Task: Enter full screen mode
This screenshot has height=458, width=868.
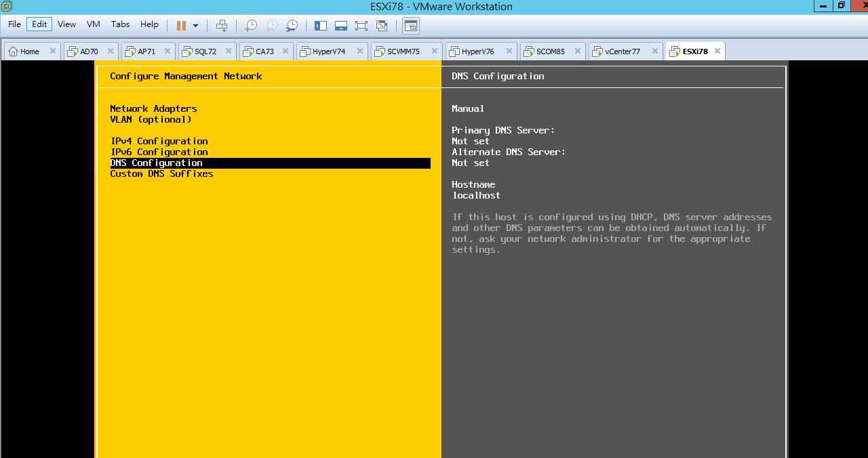Action: click(x=361, y=26)
